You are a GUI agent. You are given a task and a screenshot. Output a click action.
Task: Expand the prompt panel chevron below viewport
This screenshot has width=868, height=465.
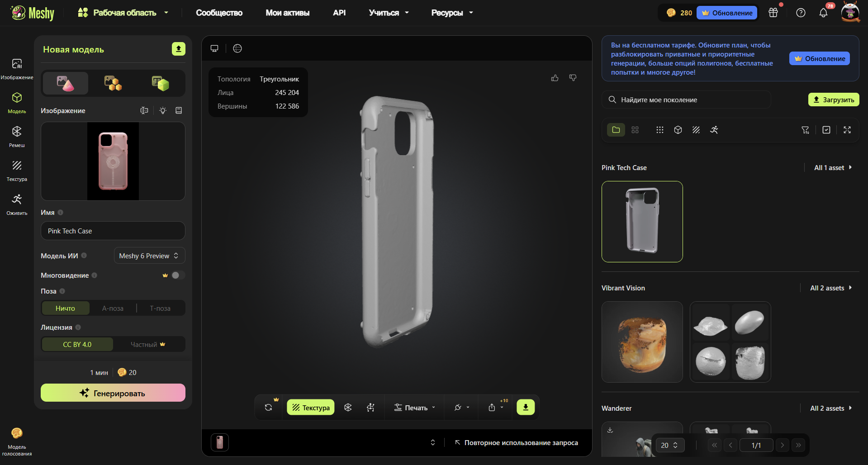point(433,442)
